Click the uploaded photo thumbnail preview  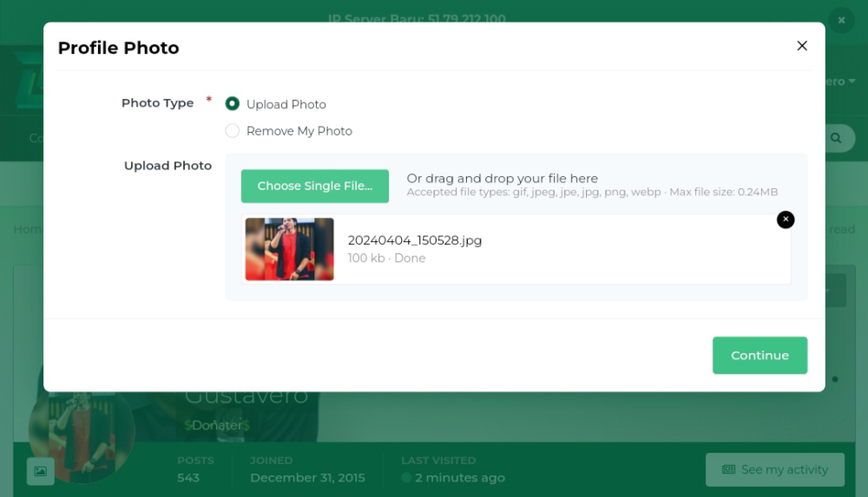290,249
